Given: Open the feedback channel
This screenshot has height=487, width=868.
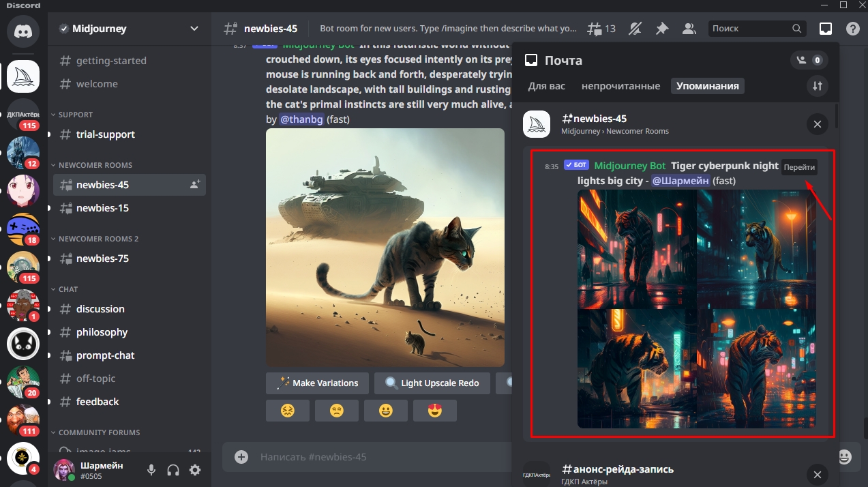Looking at the screenshot, I should pos(130,402).
